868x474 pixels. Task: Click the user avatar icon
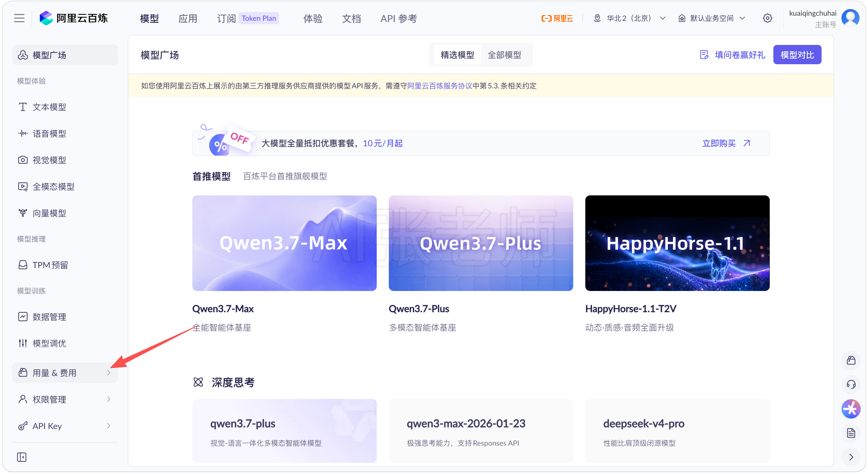[x=850, y=18]
